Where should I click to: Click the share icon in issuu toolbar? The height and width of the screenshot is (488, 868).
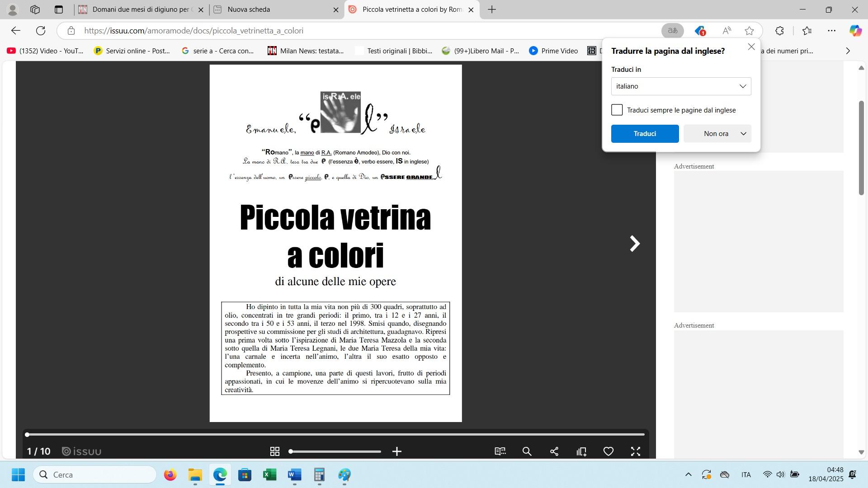click(x=554, y=451)
